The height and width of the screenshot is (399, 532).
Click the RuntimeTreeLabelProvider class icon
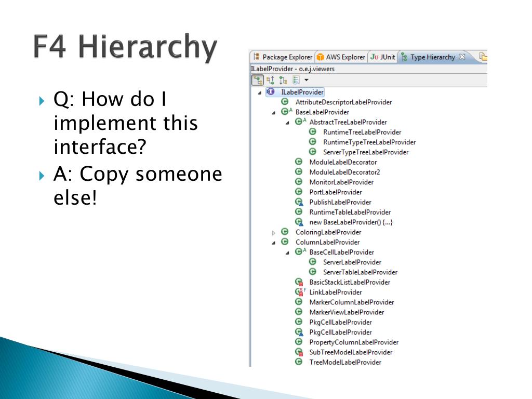coord(312,131)
